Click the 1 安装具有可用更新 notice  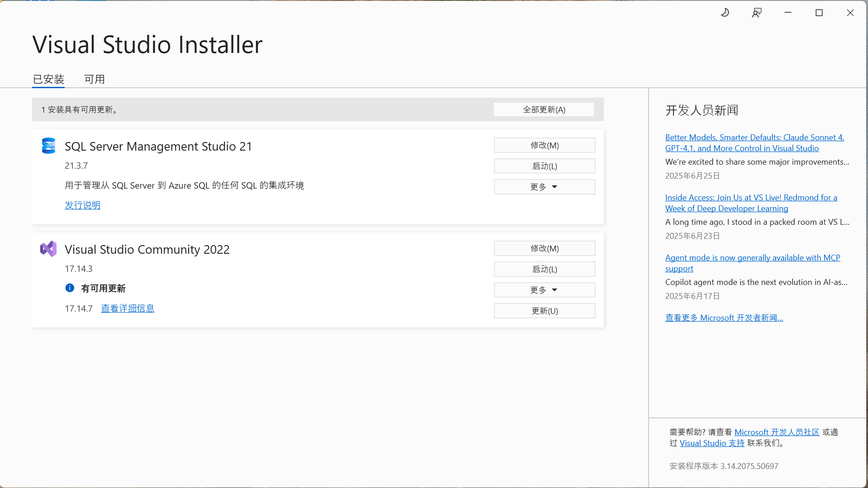coord(80,109)
